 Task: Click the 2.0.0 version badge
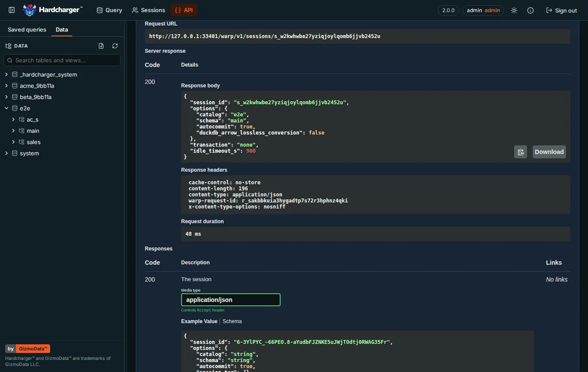(x=448, y=10)
